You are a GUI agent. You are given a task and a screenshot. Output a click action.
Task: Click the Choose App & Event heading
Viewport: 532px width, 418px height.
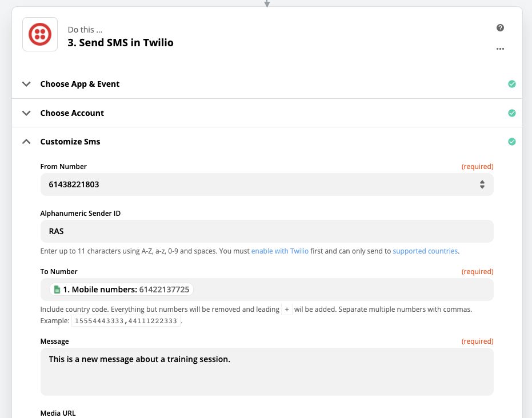pos(80,84)
